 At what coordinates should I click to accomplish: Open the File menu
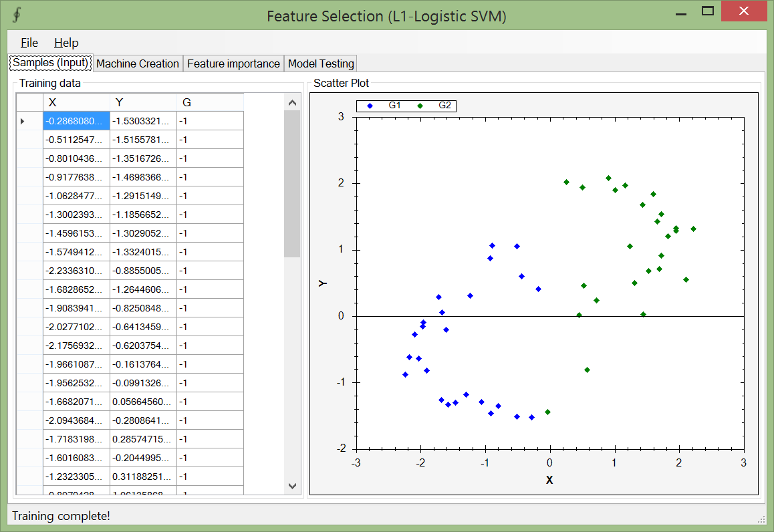29,43
